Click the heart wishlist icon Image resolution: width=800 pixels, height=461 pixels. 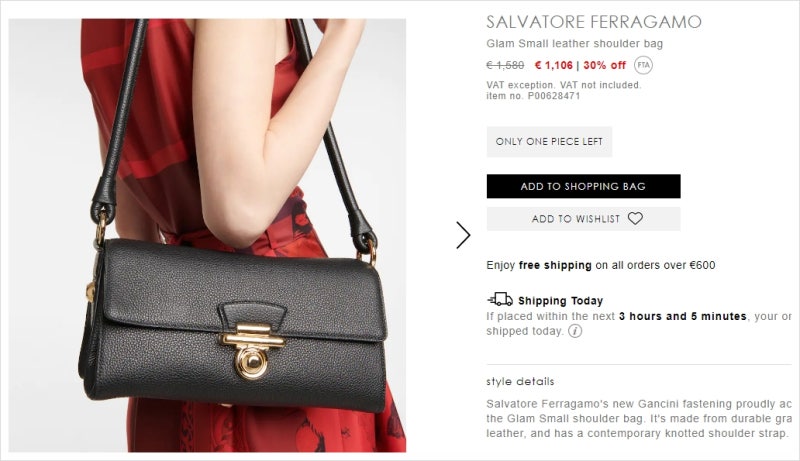(635, 219)
